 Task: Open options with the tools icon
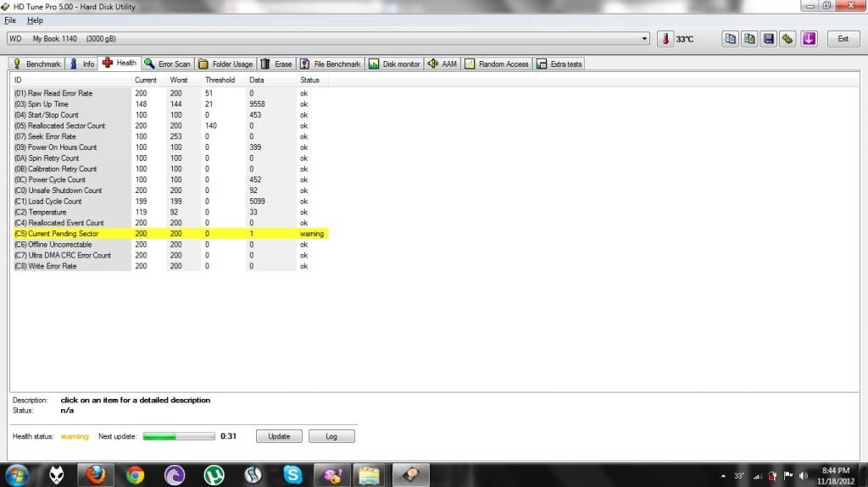click(787, 39)
